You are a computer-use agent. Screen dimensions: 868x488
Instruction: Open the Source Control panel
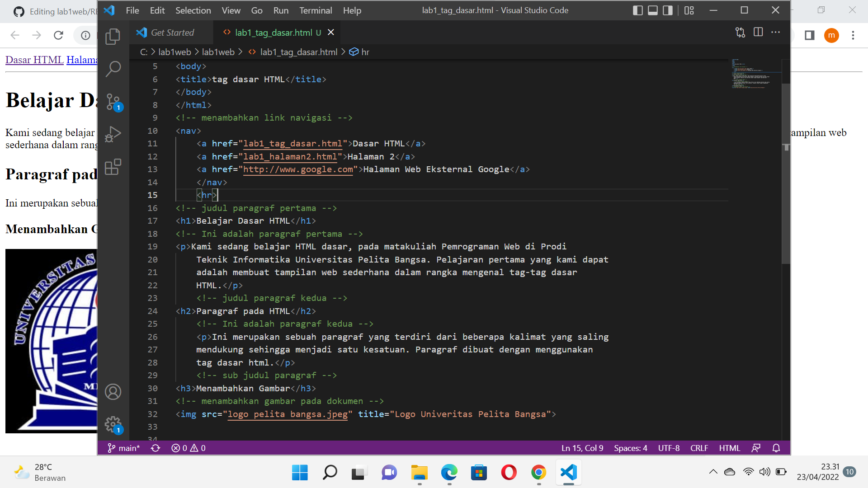[x=112, y=102]
